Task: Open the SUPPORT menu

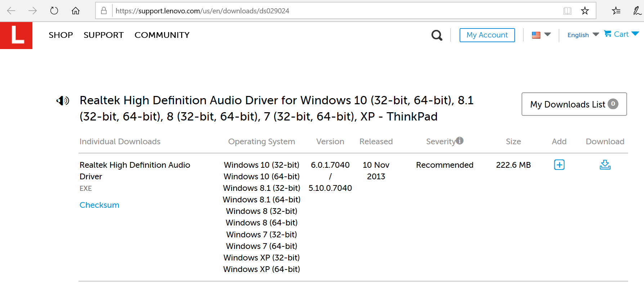Action: click(104, 35)
